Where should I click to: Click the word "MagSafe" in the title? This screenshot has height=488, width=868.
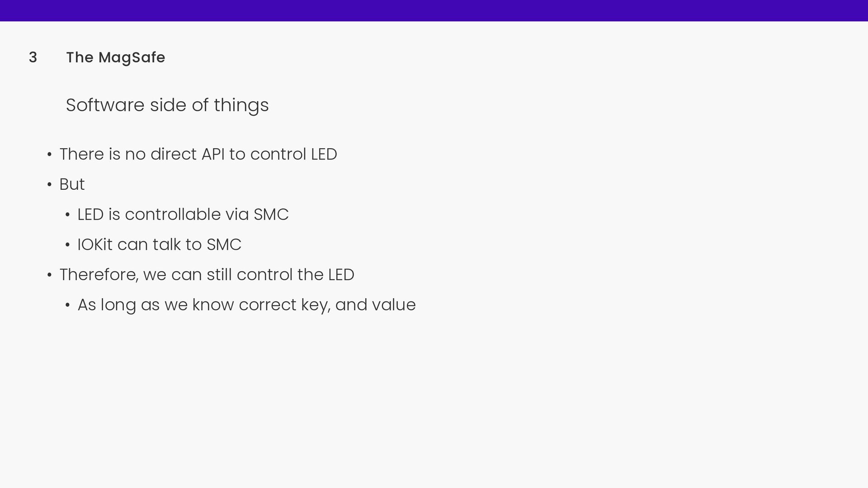[132, 58]
